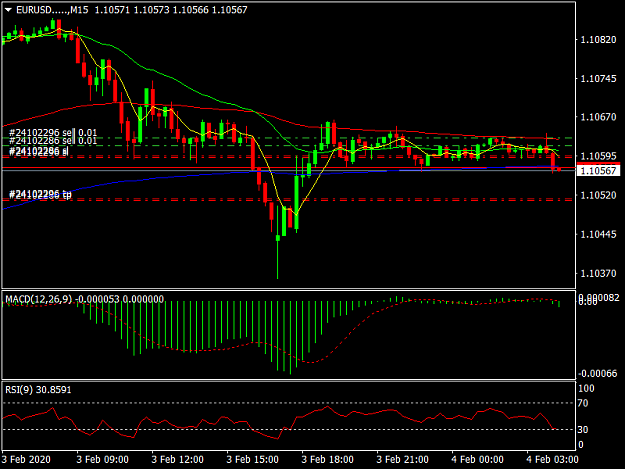Open the chart dropdown triangle beside EURUSD
Viewport: 625px width, 469px height.
coord(8,10)
